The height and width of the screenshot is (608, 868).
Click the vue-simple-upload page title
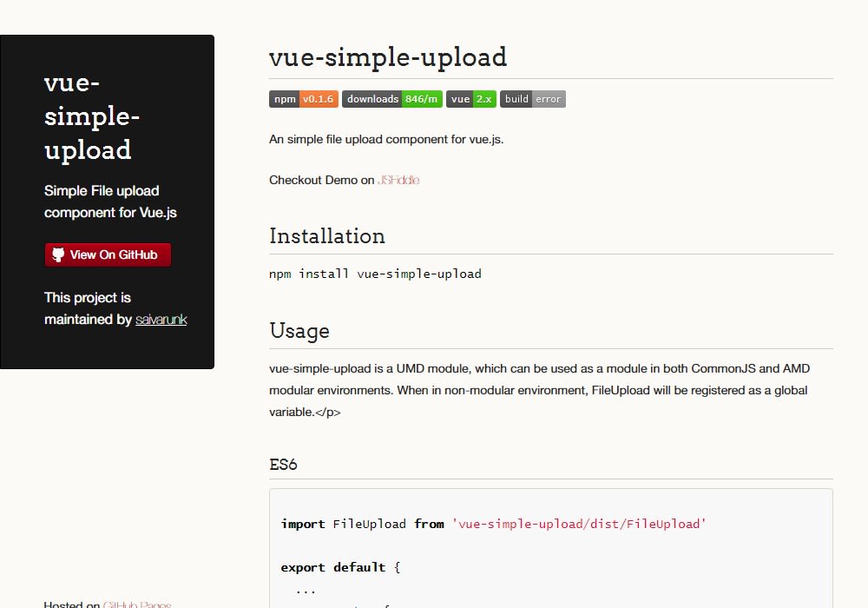[388, 57]
